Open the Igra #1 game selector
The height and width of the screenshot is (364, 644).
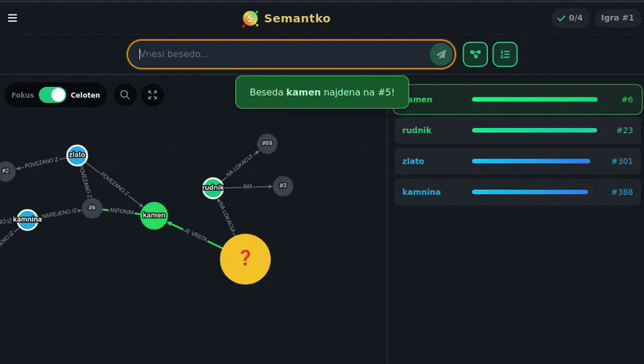coord(617,18)
